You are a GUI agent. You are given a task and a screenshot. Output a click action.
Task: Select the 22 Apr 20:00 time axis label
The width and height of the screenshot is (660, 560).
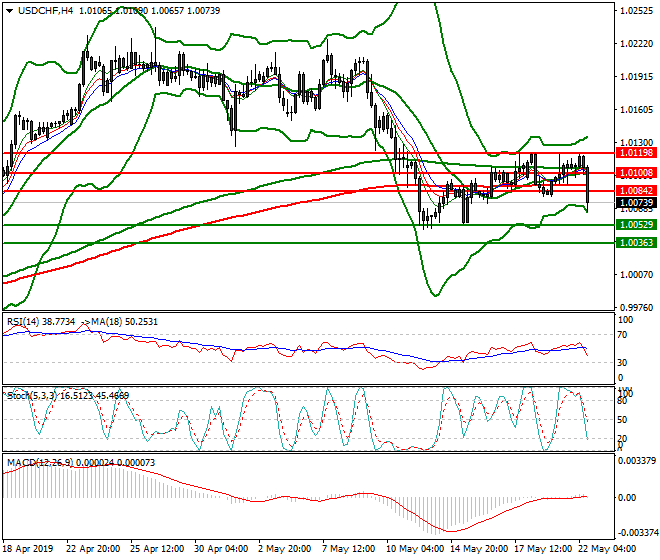93,549
